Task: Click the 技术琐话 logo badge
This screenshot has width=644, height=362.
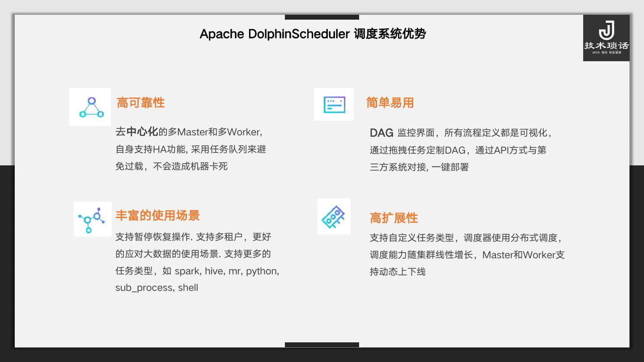Action: pos(606,38)
